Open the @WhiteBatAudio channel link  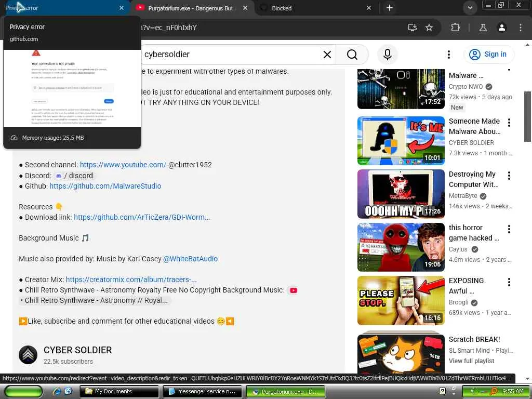click(190, 259)
